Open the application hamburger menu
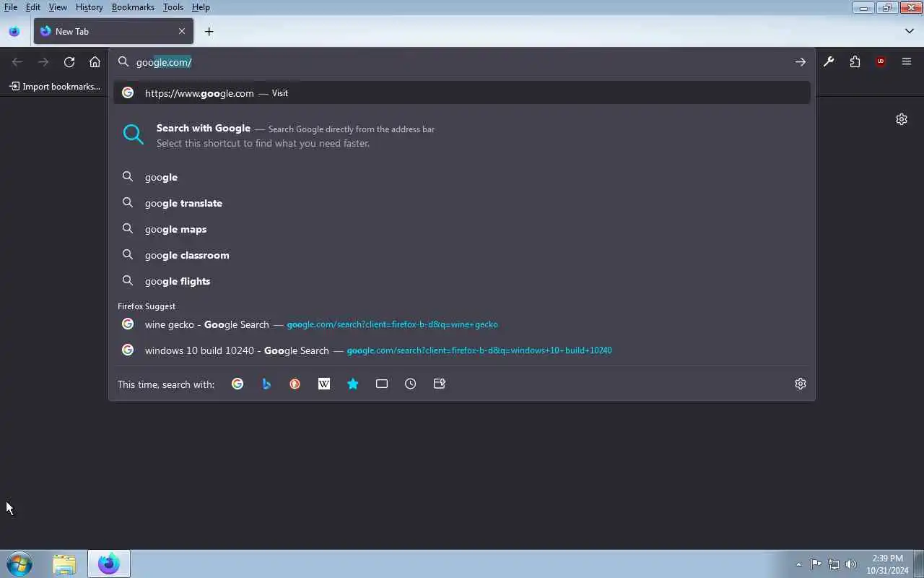 [907, 62]
